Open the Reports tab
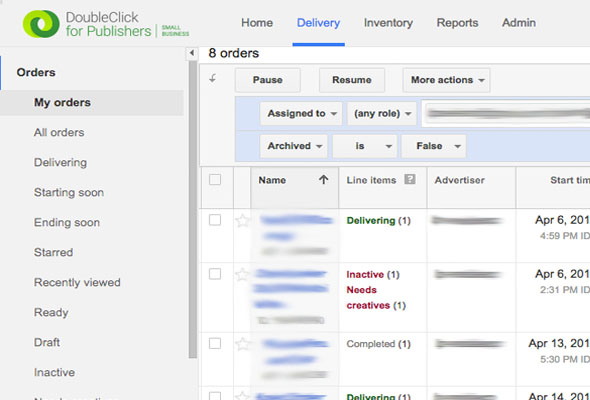 [x=457, y=23]
